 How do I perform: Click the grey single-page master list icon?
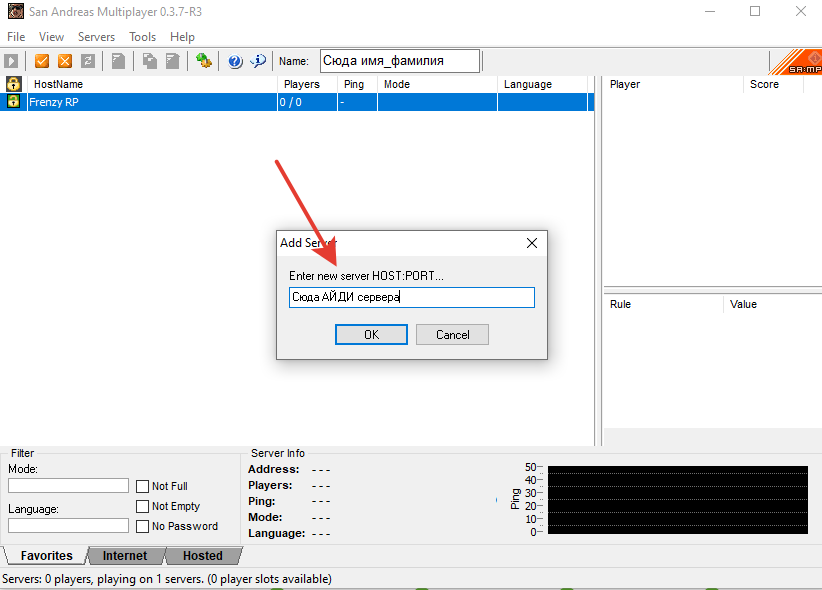pos(118,61)
